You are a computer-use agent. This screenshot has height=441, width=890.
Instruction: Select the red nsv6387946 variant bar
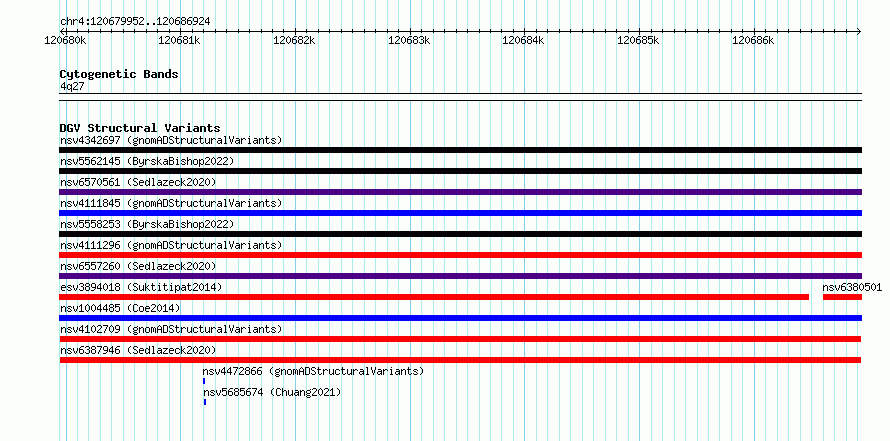(460, 360)
